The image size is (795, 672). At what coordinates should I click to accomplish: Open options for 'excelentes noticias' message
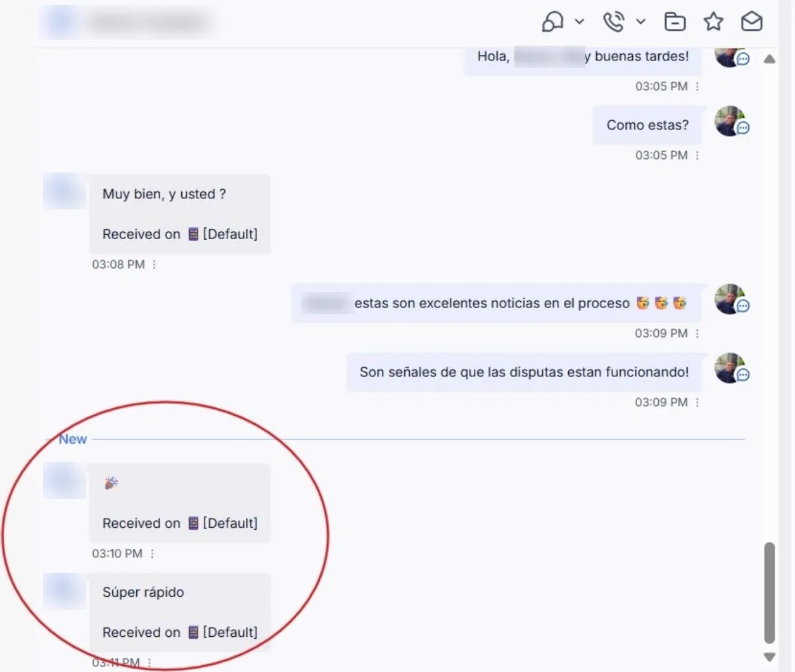(698, 334)
